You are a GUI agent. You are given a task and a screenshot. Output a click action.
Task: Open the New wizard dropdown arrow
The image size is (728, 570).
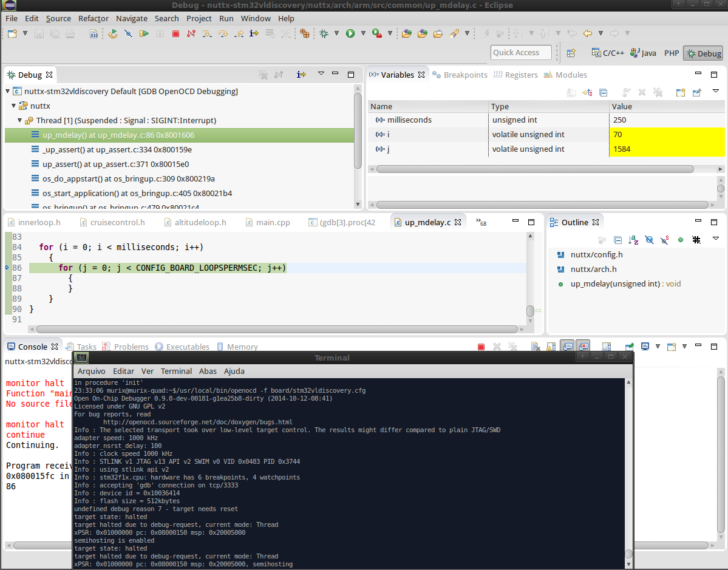[x=25, y=33]
